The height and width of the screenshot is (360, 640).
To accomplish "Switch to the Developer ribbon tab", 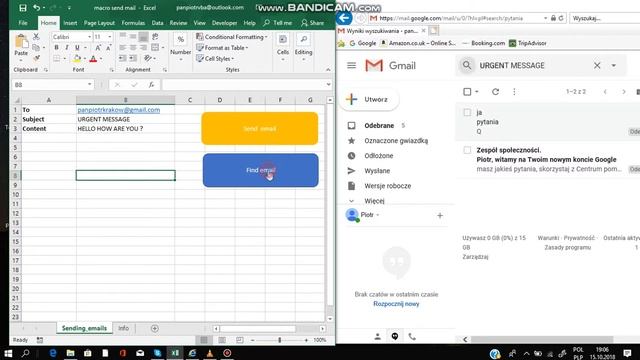I will (224, 23).
